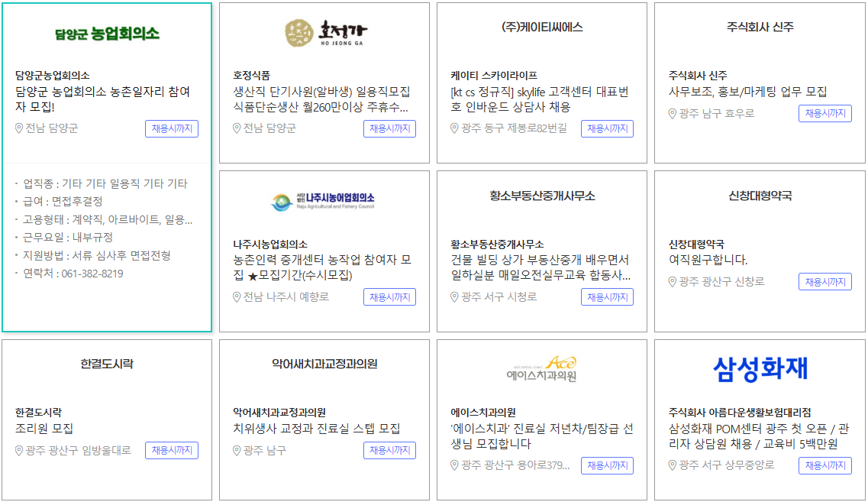
Task: Click 채용시까지 button in 호정식품 card
Action: click(389, 128)
